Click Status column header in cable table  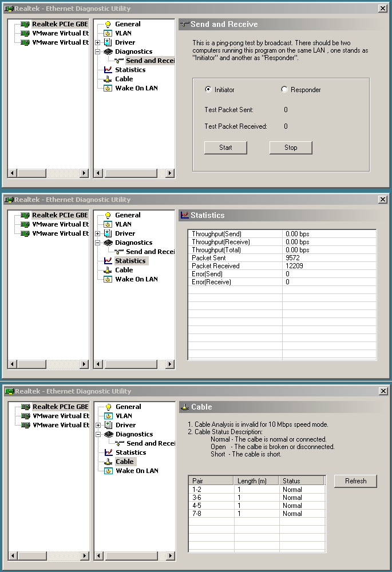point(302,481)
